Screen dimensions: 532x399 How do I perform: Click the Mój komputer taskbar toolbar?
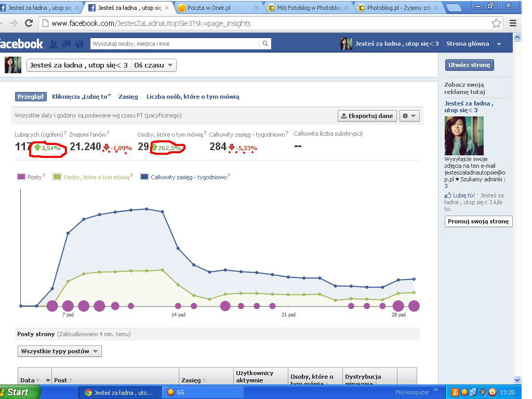point(412,392)
